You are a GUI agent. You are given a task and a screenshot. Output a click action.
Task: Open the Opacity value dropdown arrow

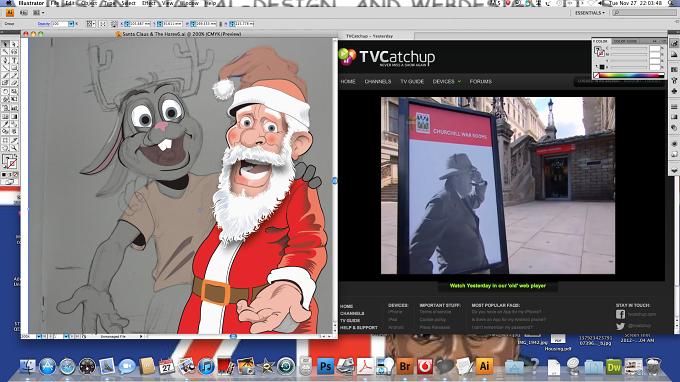71,24
